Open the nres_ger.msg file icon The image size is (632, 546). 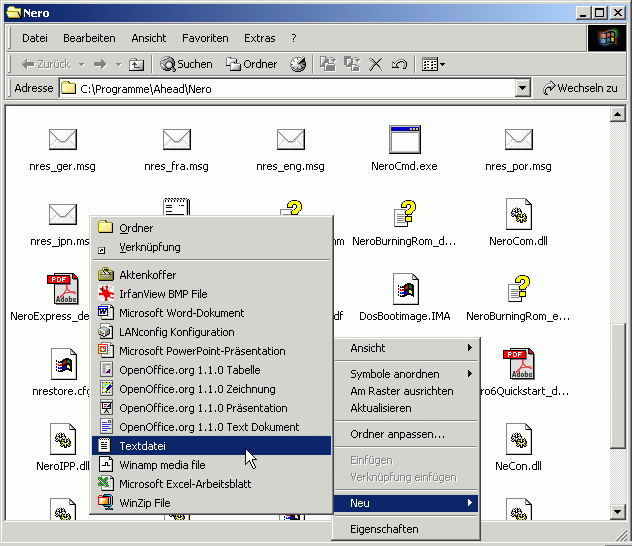pyautogui.click(x=62, y=139)
